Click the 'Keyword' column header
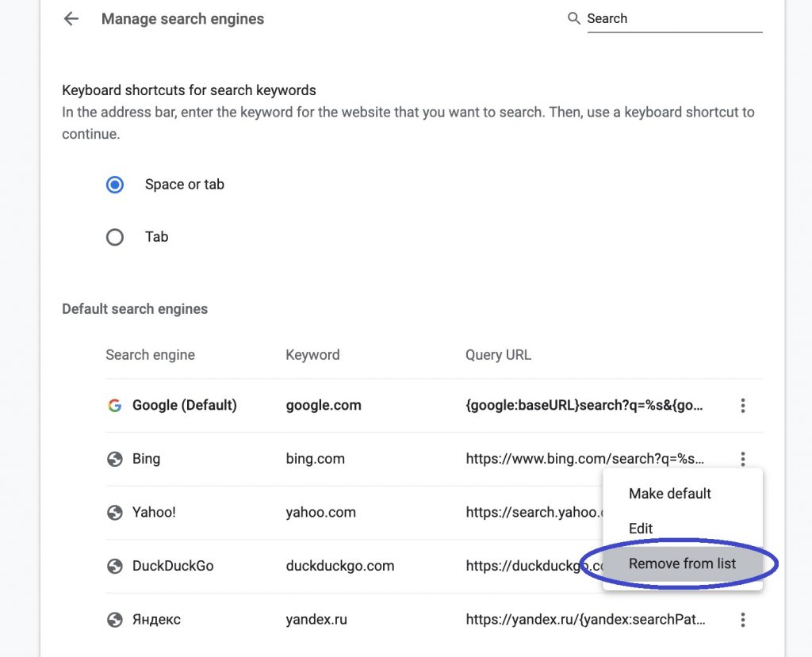 (x=312, y=355)
